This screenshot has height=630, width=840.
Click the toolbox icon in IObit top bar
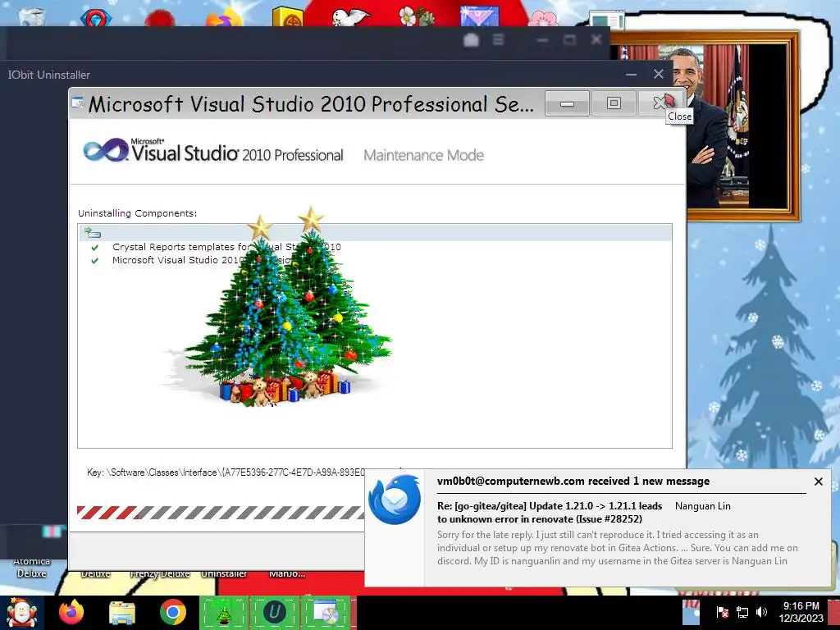point(471,39)
